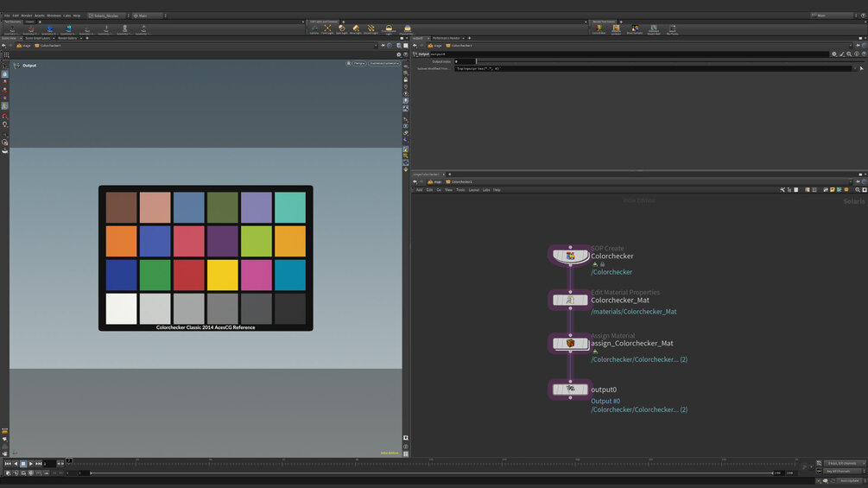Click the viewport Output operation icon
This screenshot has width=868, height=488.
[x=16, y=66]
